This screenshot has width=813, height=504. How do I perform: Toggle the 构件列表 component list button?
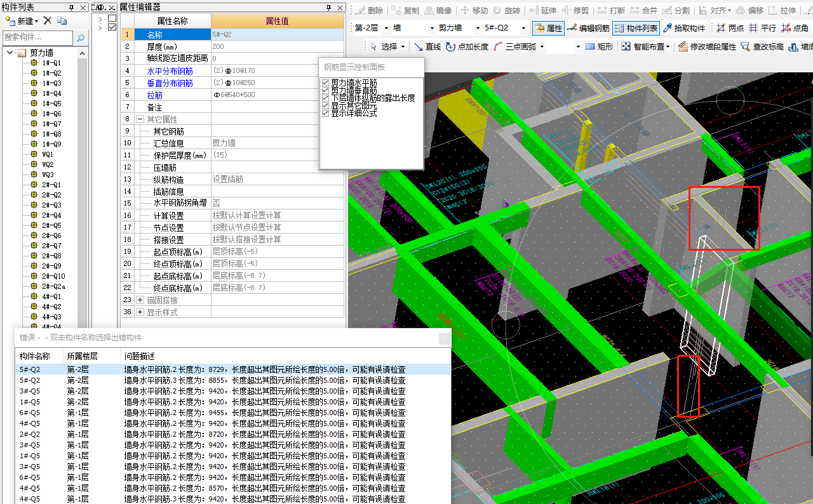pyautogui.click(x=637, y=28)
